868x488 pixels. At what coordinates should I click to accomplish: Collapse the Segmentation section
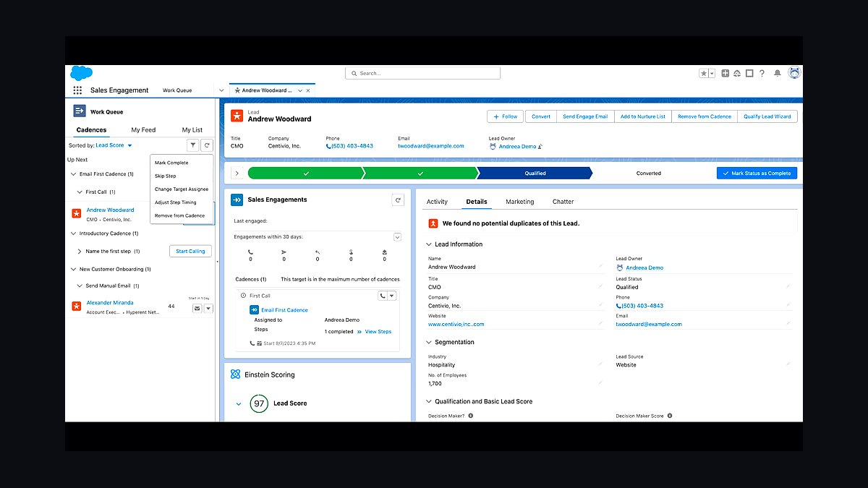(x=429, y=343)
